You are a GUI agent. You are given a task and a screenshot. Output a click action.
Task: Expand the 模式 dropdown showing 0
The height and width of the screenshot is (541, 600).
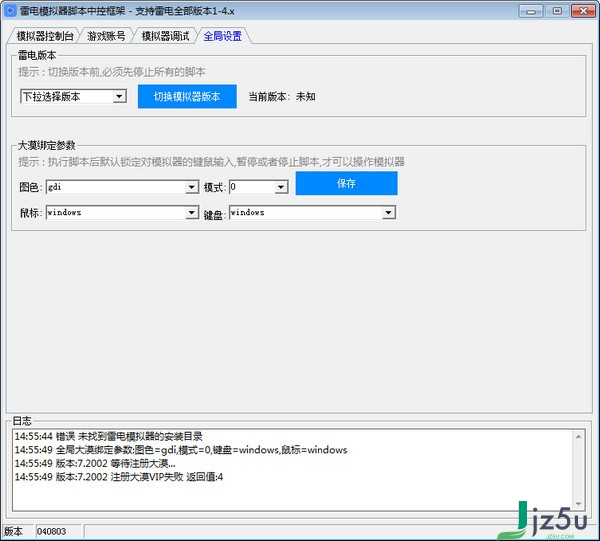coord(281,187)
